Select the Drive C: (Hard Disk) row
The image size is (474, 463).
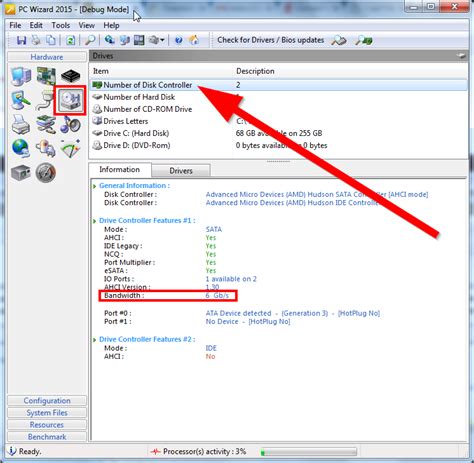click(x=279, y=133)
